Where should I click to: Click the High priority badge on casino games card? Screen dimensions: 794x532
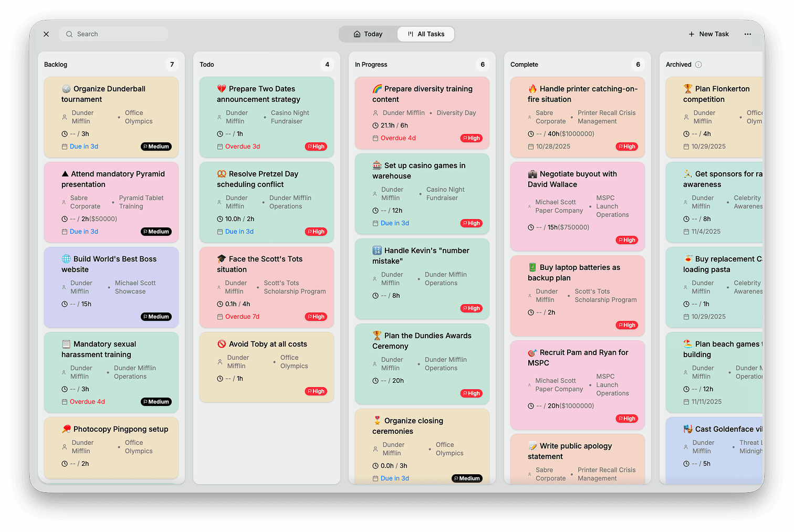coord(471,223)
